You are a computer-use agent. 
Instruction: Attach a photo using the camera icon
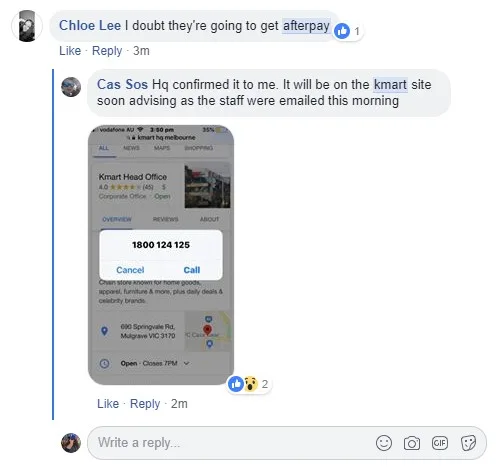pyautogui.click(x=412, y=443)
